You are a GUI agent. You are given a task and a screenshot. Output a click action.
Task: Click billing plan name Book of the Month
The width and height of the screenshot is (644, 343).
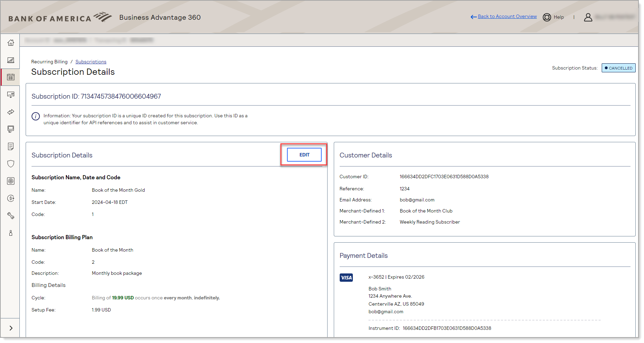[x=112, y=250]
